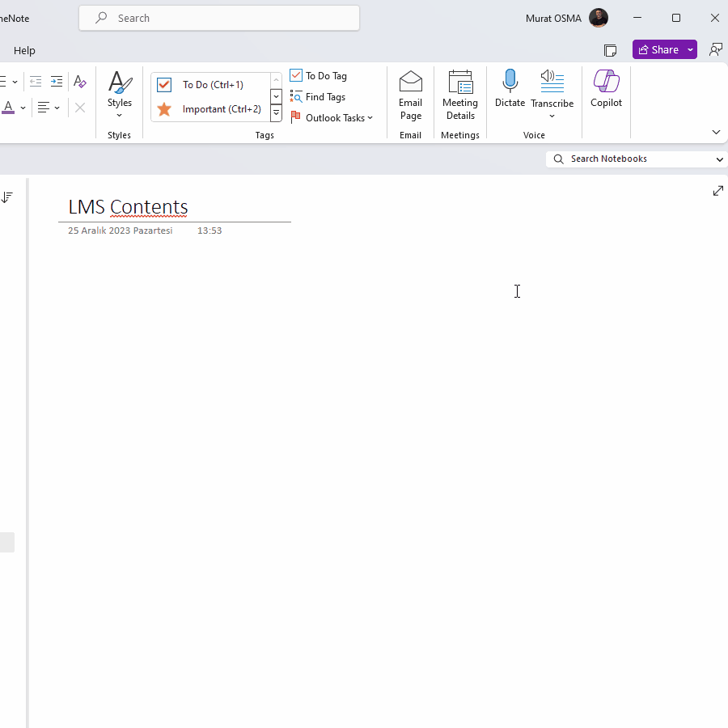The width and height of the screenshot is (728, 728).
Task: Click the LMS Contents page title
Action: coord(128,206)
